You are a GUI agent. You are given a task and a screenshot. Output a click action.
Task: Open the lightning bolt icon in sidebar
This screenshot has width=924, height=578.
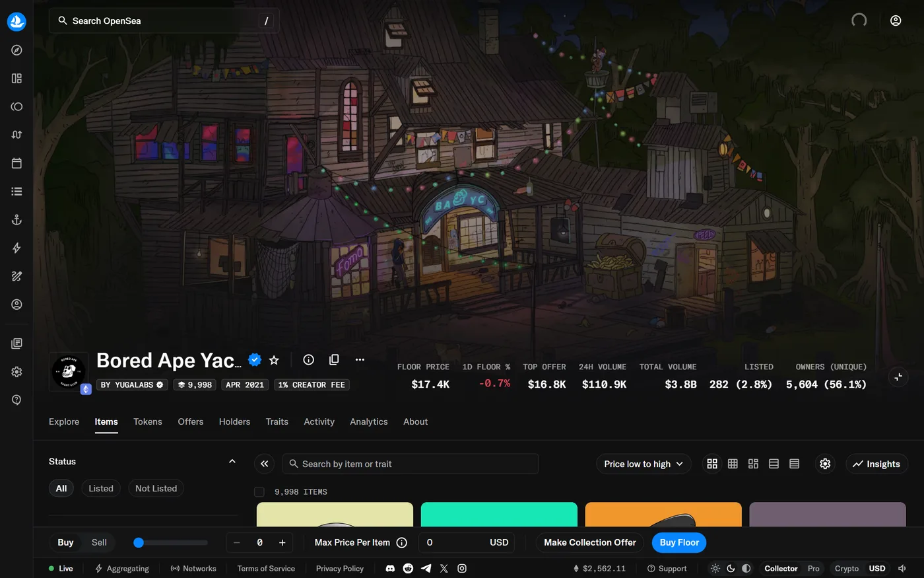16,248
